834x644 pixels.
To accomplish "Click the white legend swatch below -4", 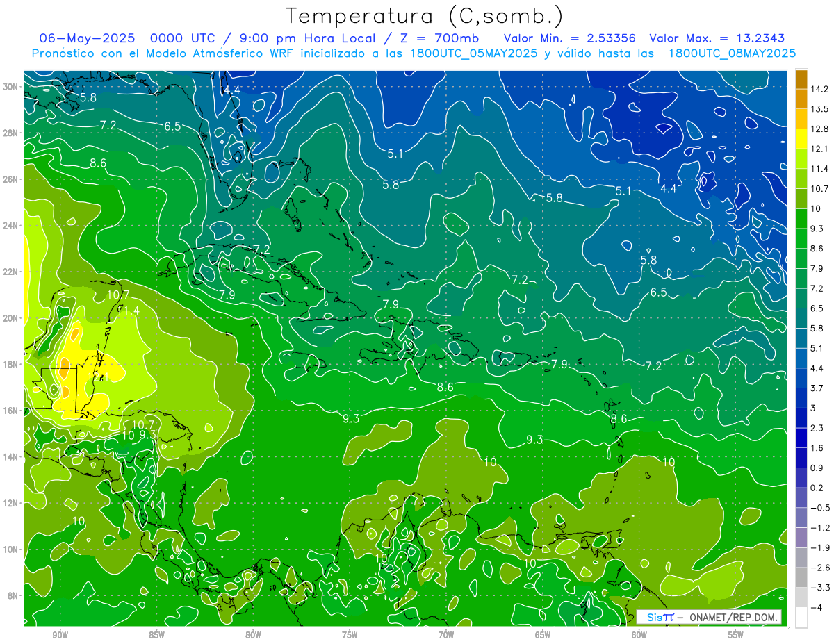I will [801, 617].
